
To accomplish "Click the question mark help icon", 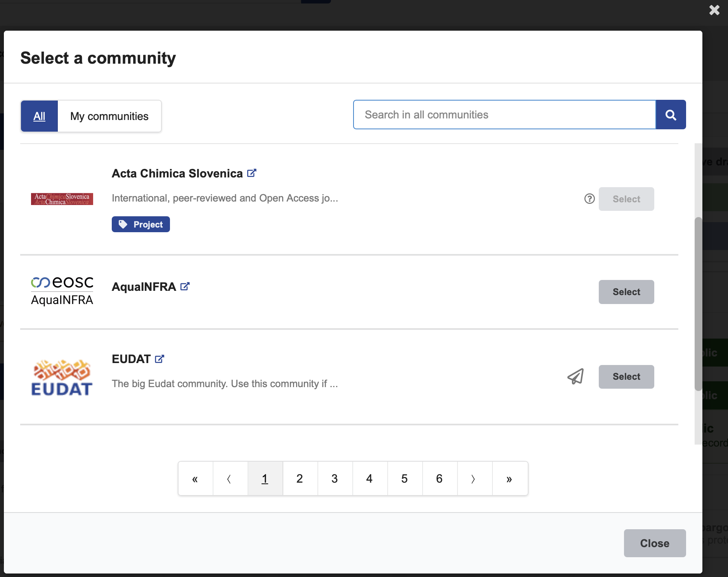I will pos(589,199).
